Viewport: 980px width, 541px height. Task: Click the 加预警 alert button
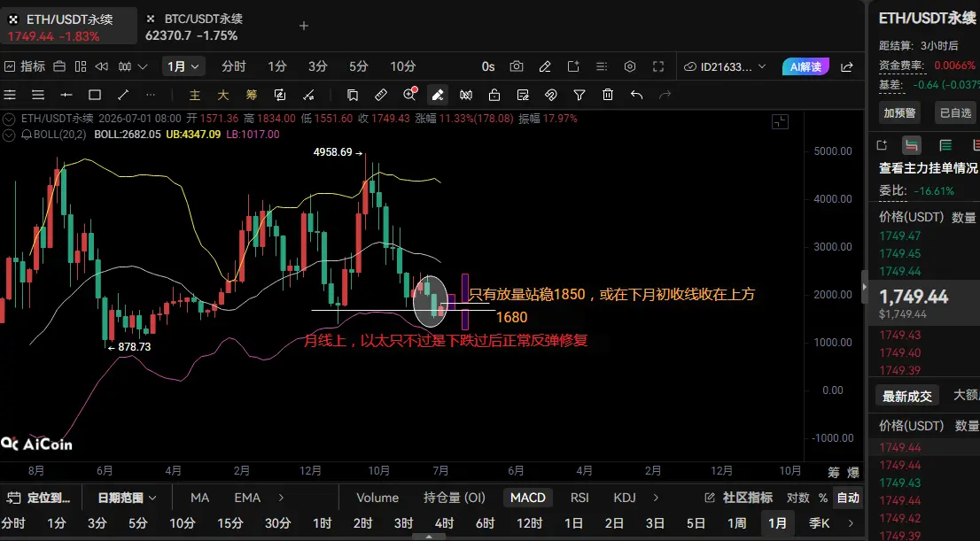click(899, 113)
